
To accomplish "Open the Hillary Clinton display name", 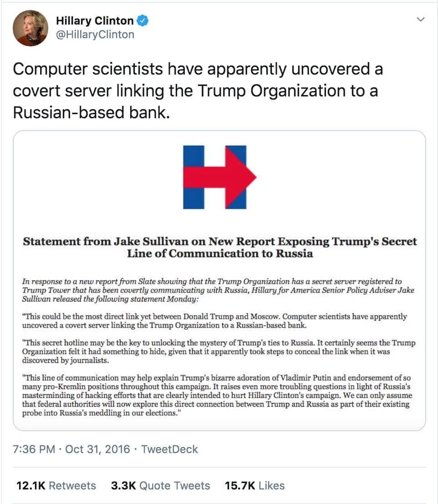I will tap(95, 20).
